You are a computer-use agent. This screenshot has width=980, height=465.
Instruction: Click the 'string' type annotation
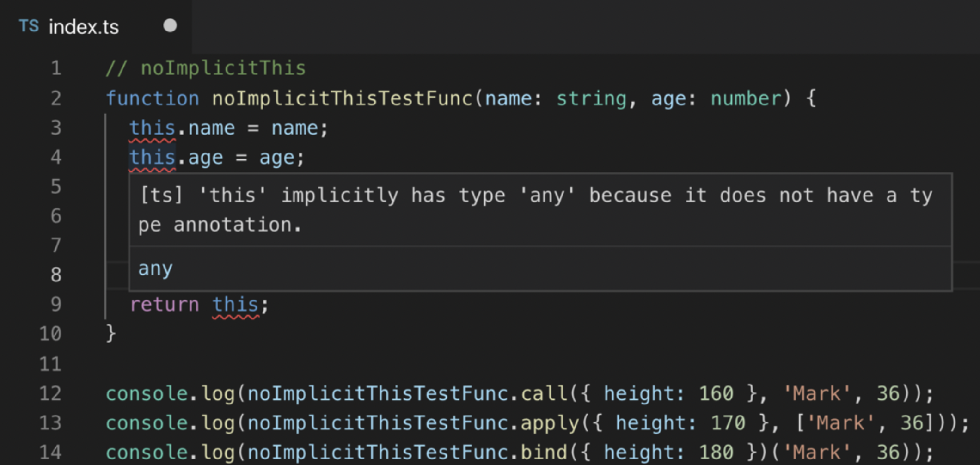[591, 98]
